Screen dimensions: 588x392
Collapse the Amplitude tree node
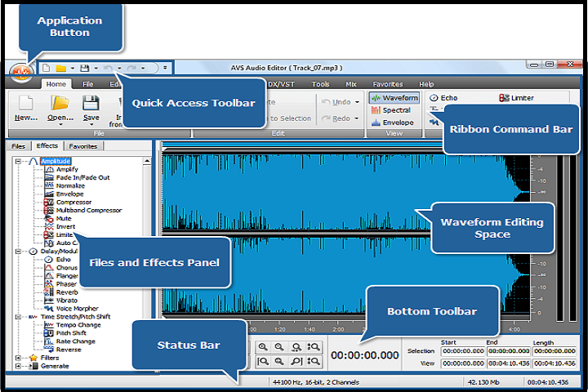(17, 161)
